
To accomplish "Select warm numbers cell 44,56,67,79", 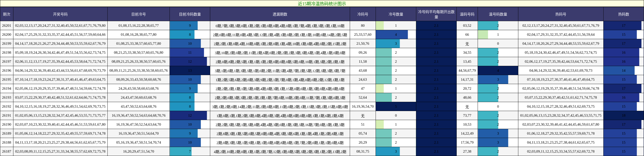I will (x=467, y=70).
